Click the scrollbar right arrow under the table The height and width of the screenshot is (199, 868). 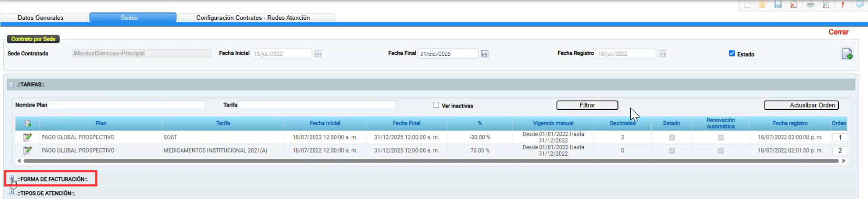(843, 161)
